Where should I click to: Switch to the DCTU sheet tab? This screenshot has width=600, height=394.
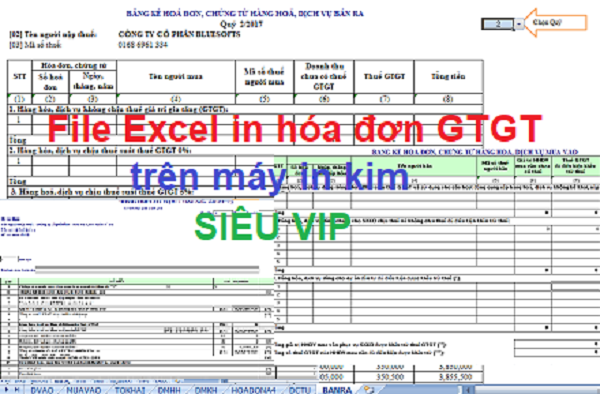[299, 390]
